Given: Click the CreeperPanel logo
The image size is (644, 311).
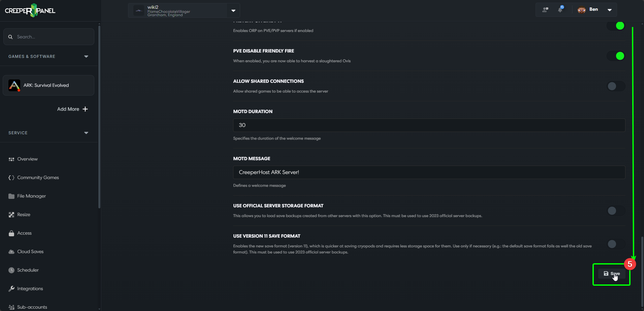Looking at the screenshot, I should point(30,10).
